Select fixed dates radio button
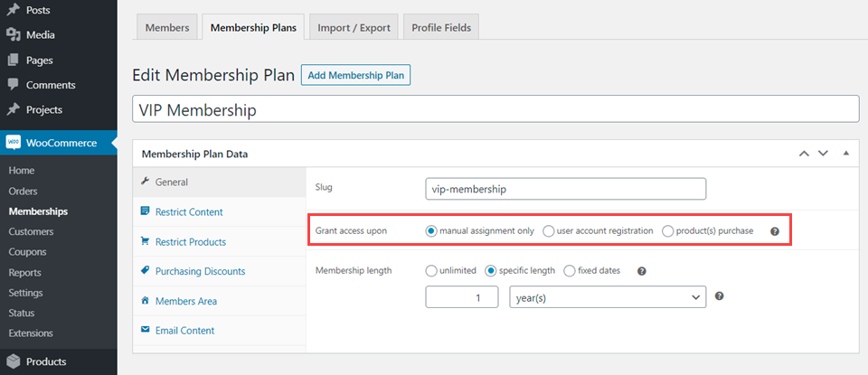868x375 pixels. click(570, 271)
